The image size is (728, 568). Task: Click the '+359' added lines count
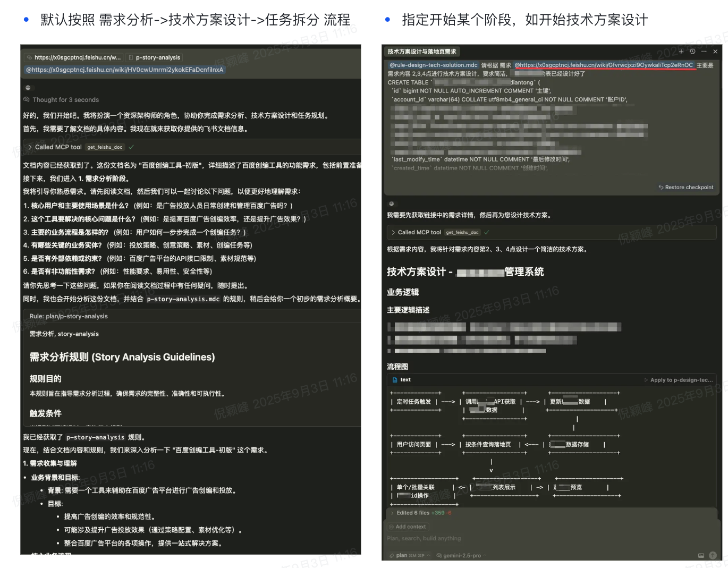pos(438,513)
